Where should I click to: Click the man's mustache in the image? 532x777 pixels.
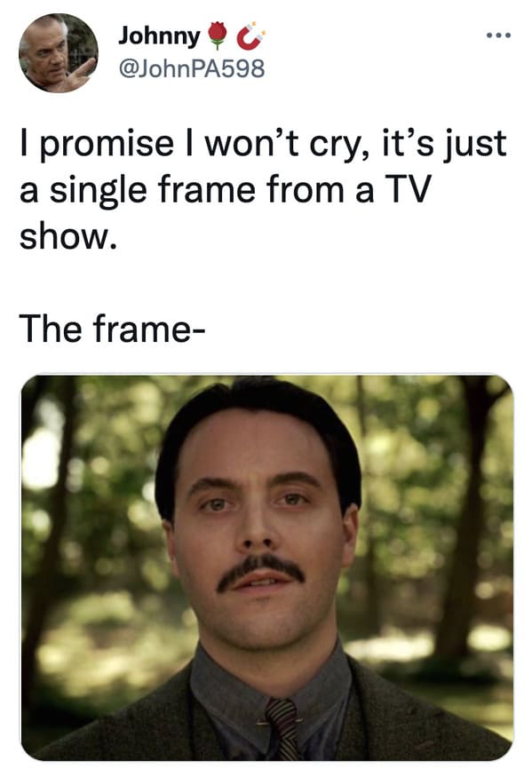coord(261,571)
